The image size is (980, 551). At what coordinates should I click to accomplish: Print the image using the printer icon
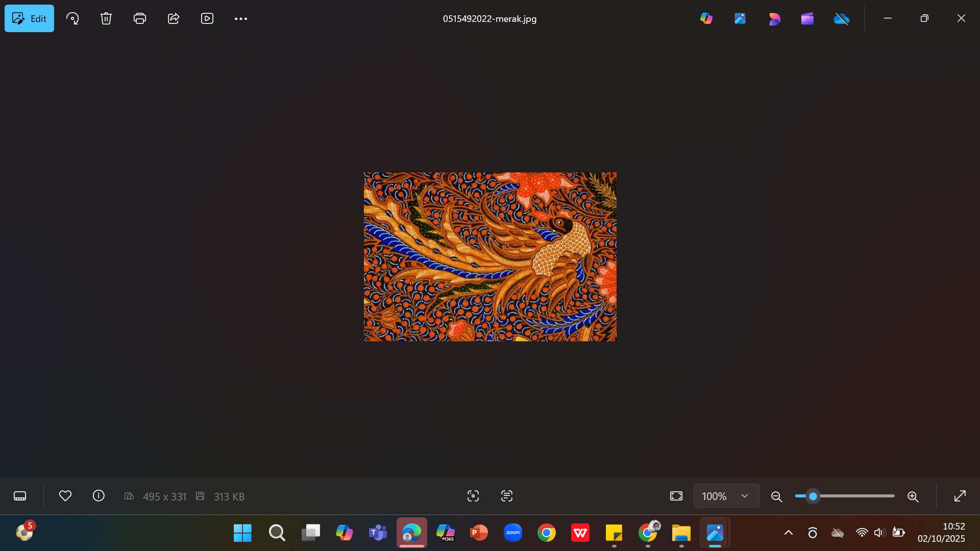(x=140, y=18)
